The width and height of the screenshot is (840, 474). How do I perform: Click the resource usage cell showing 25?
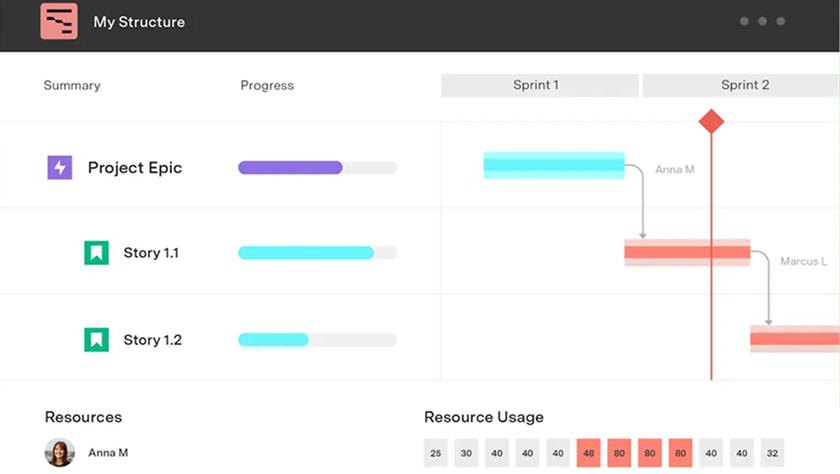pos(436,453)
